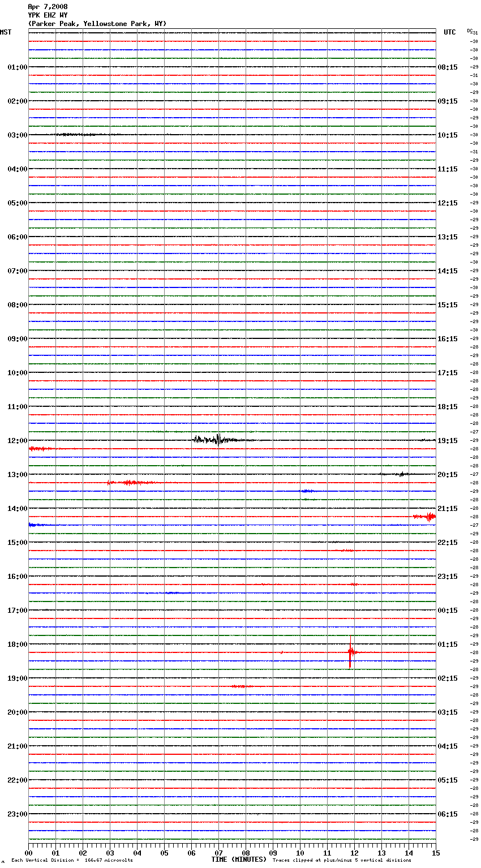The height and width of the screenshot is (868, 481).
Task: Click the tall red spike below 18:00 trace
Action: point(350,652)
